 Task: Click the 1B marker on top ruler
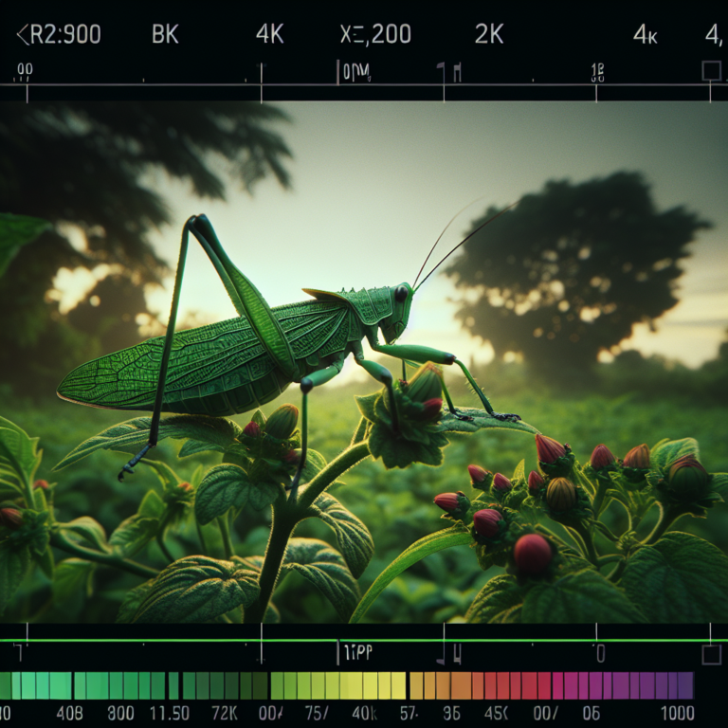pos(597,71)
